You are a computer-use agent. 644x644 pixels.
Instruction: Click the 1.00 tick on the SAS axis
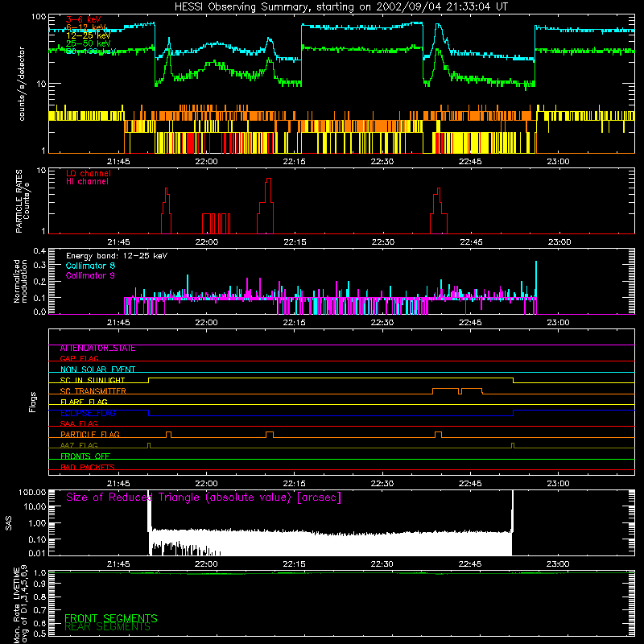pos(37,523)
